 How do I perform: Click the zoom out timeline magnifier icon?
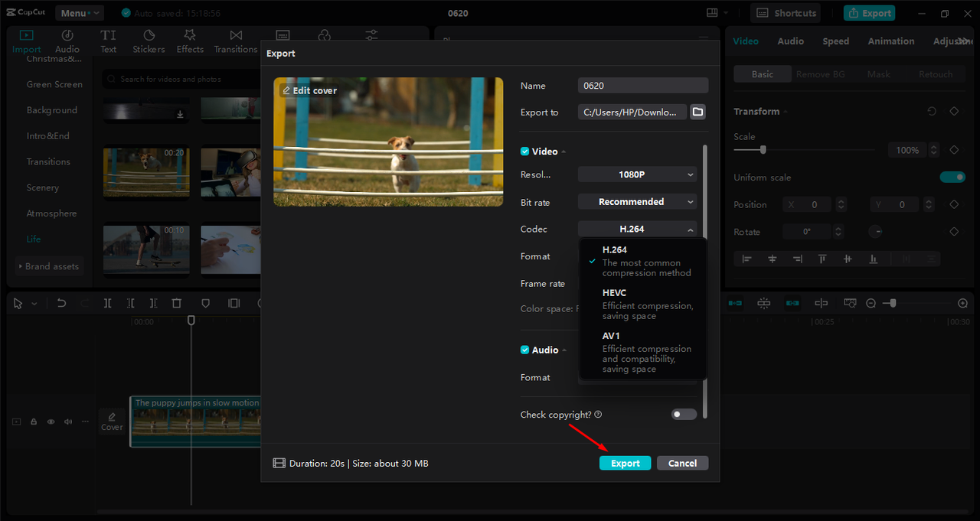(871, 303)
